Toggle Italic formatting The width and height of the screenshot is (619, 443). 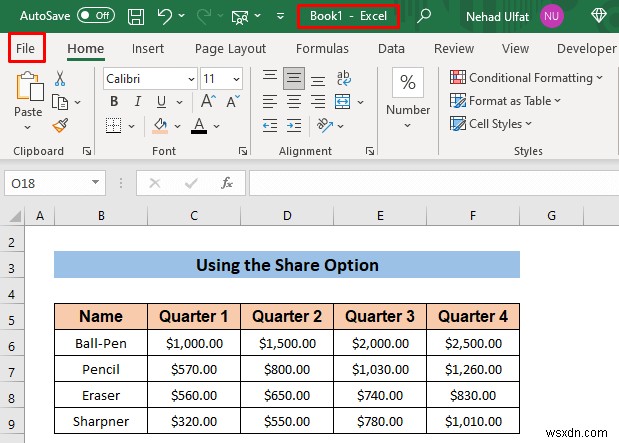coord(137,101)
